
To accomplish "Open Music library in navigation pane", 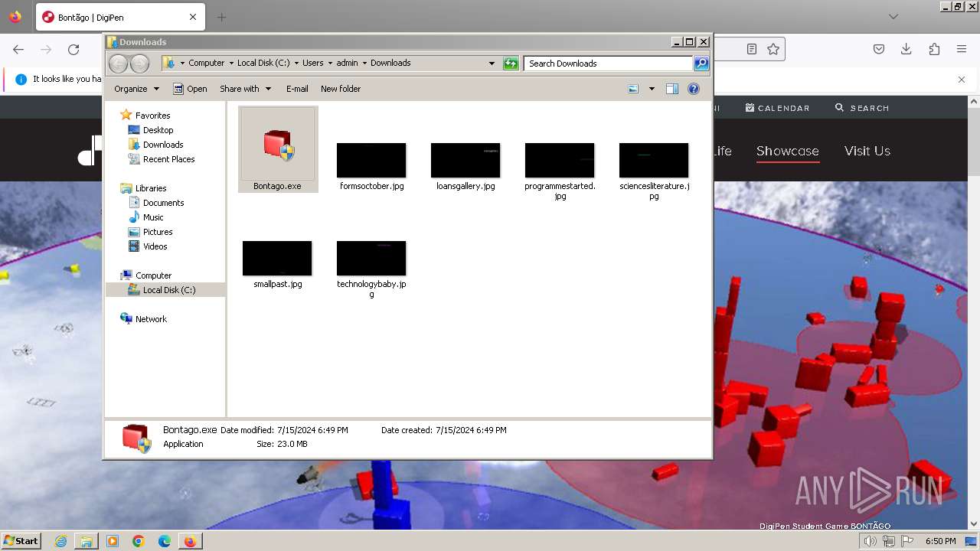I will (153, 217).
